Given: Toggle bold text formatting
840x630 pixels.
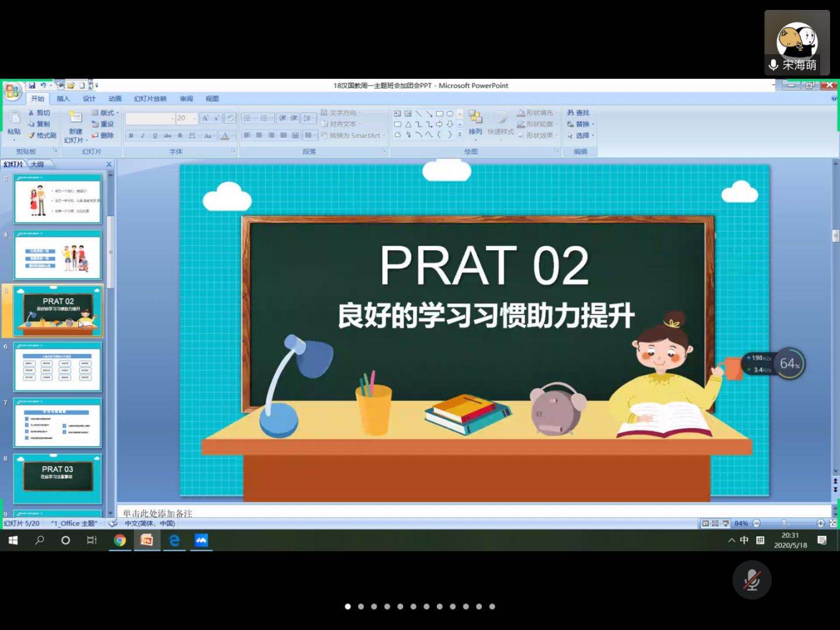Looking at the screenshot, I should (131, 136).
